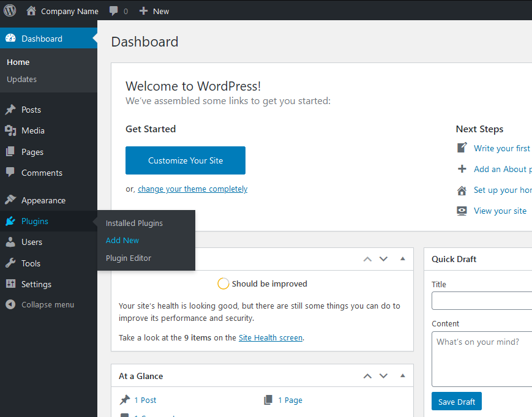Screen dimensions: 532x417
Task: Open the Pages menu label
Action: (x=32, y=152)
